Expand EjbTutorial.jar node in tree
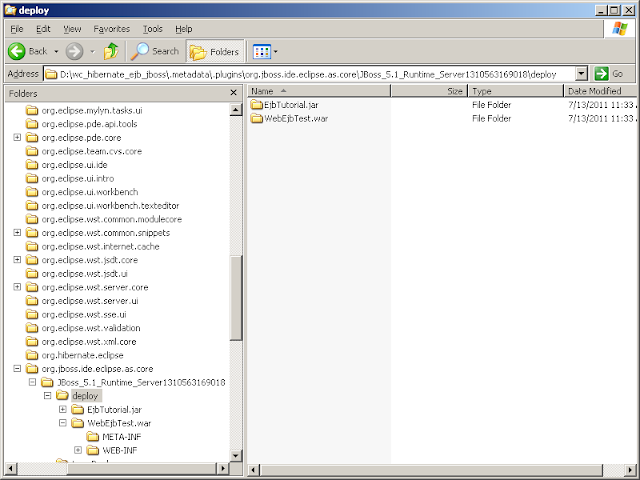The width and height of the screenshot is (640, 480). point(63,409)
